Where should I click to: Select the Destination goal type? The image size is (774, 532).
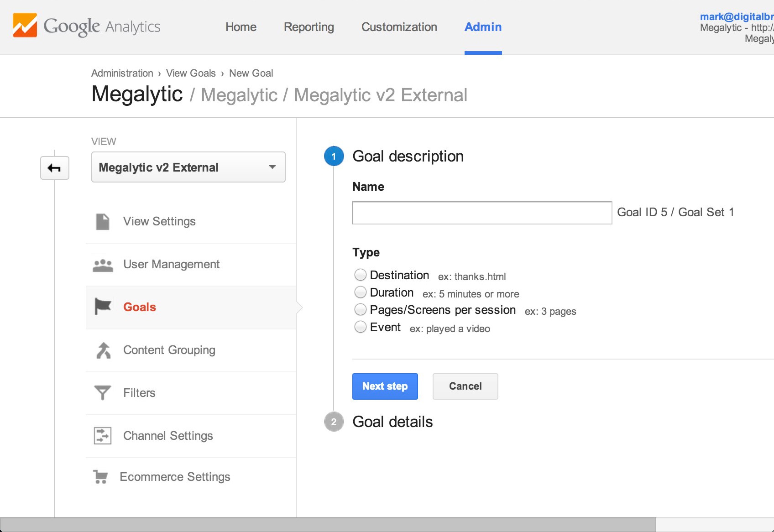tap(361, 275)
